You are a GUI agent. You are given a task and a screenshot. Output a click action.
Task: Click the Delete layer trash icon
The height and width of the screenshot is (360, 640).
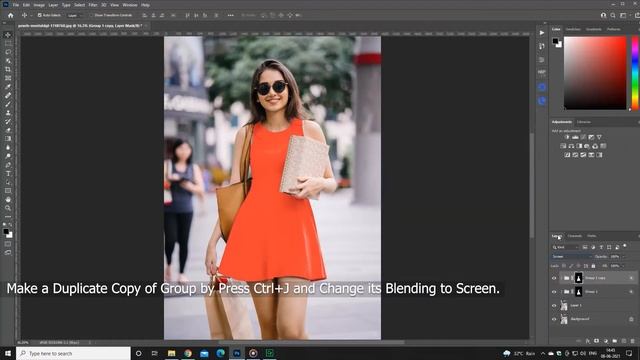[633, 341]
